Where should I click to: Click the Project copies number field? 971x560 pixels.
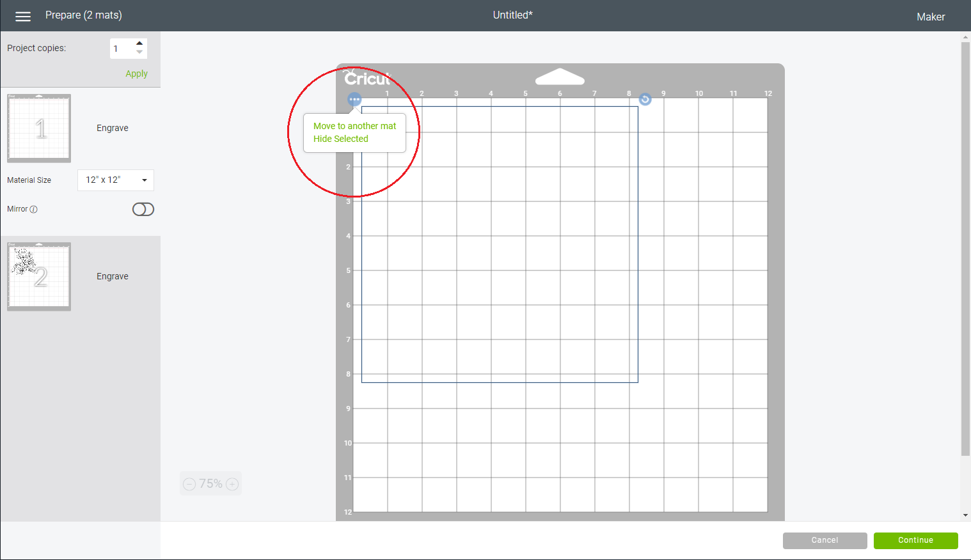point(122,49)
